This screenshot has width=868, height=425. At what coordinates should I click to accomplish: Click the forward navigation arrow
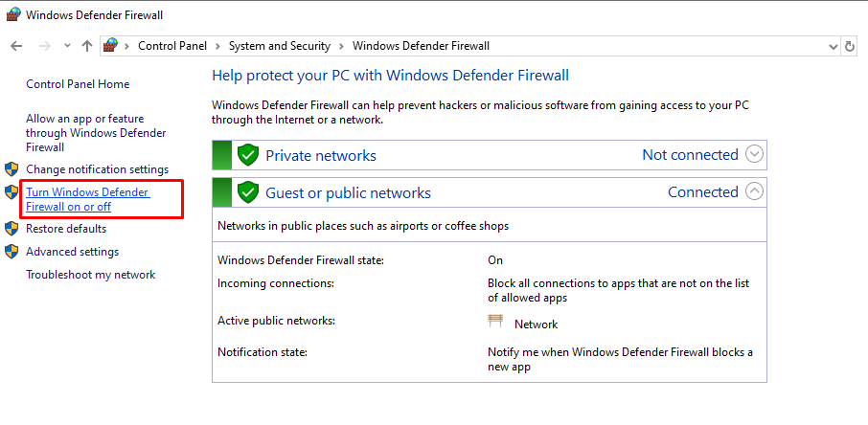coord(45,46)
